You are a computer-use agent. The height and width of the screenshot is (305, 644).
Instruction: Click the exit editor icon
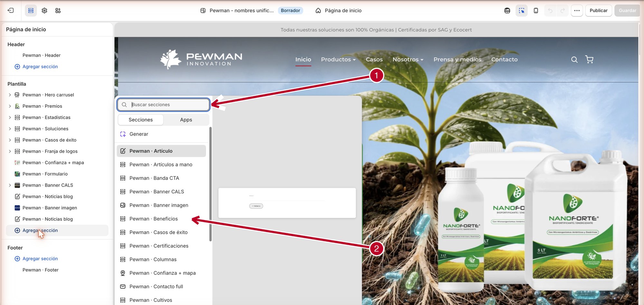pos(11,11)
